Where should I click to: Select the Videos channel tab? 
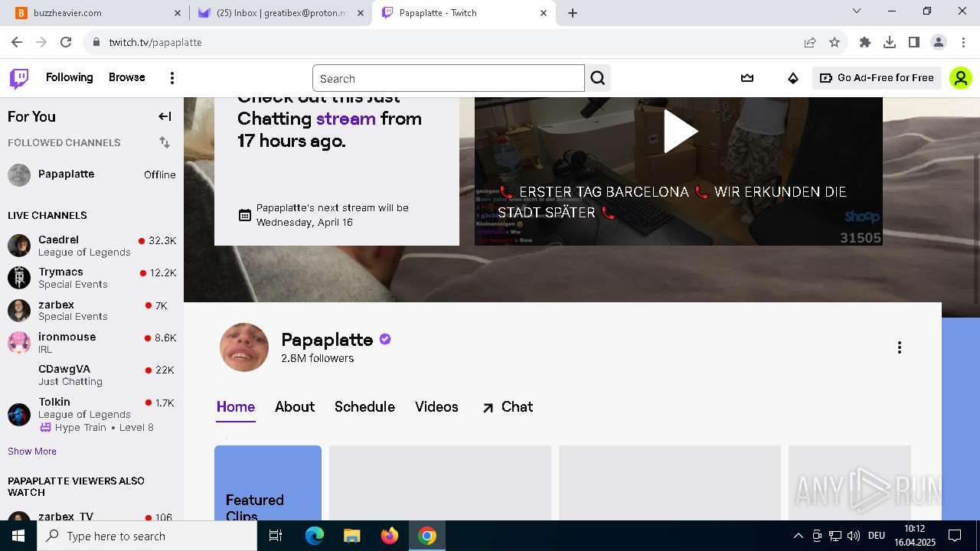pos(436,407)
